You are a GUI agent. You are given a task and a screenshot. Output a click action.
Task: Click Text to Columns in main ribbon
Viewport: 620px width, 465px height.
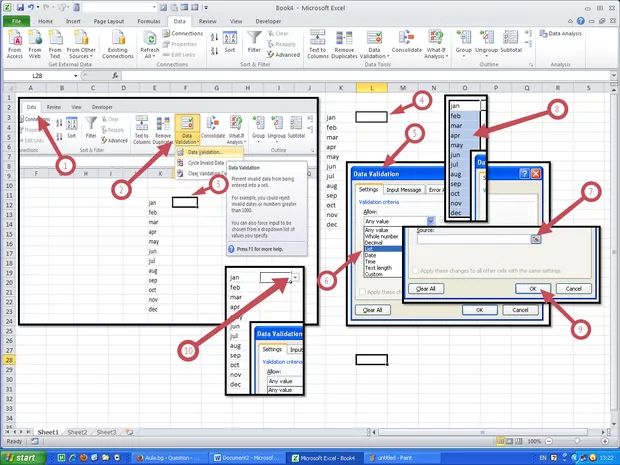click(318, 44)
